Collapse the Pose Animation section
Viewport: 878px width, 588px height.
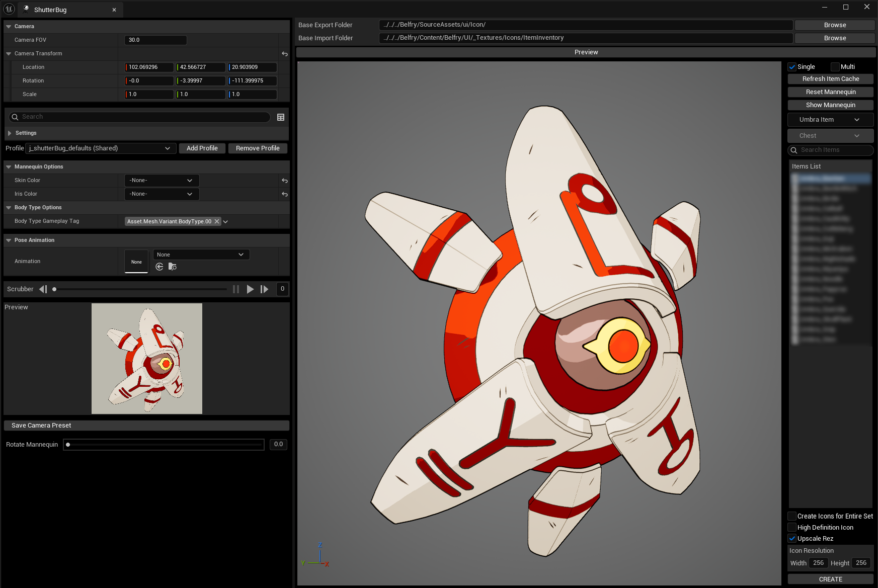click(9, 240)
